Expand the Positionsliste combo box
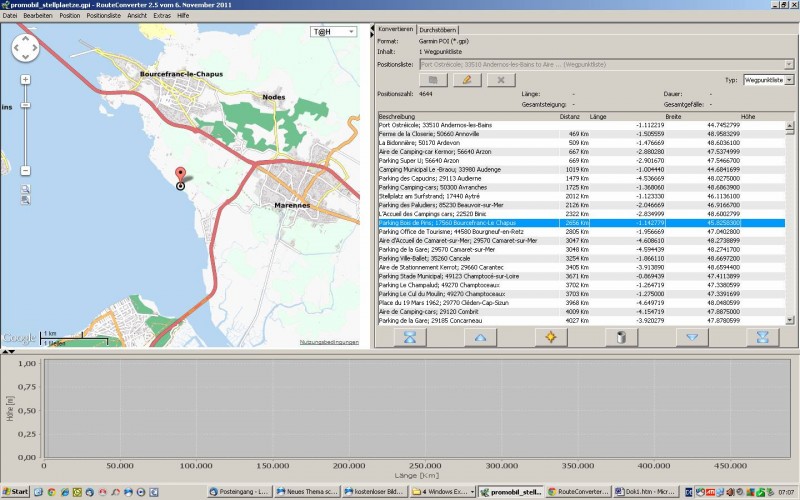Image resolution: width=800 pixels, height=500 pixels. [789, 64]
